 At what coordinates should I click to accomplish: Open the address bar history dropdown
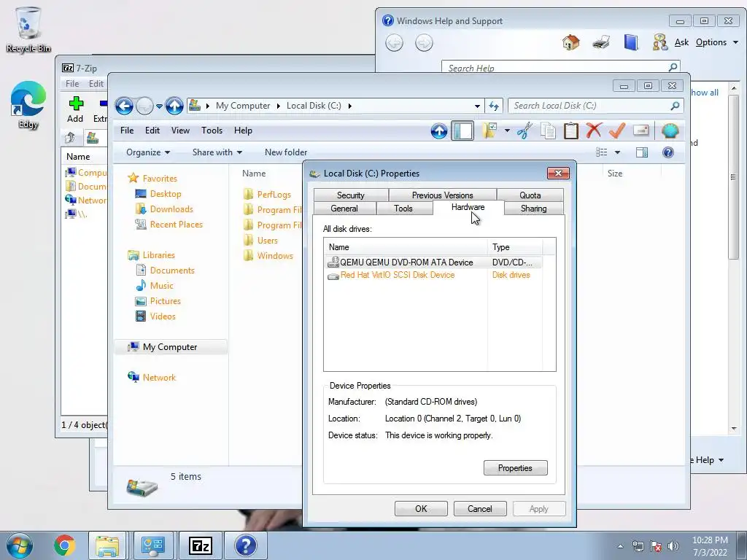click(x=477, y=106)
